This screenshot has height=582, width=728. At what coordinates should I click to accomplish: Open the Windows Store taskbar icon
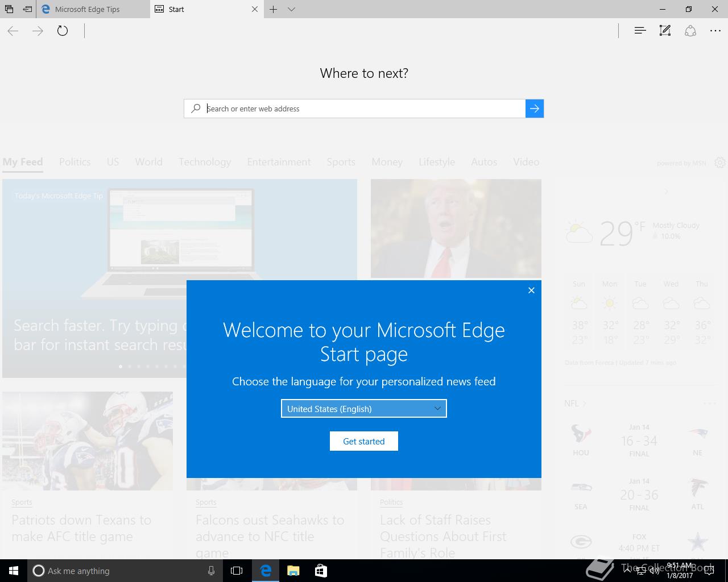pyautogui.click(x=321, y=571)
